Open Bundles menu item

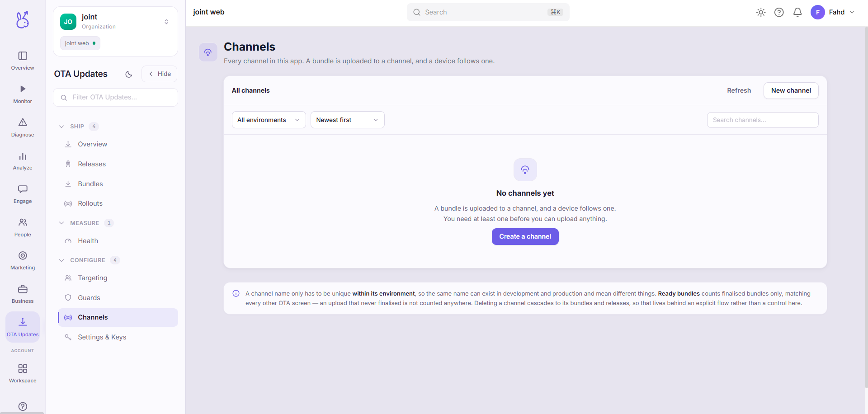118,184
